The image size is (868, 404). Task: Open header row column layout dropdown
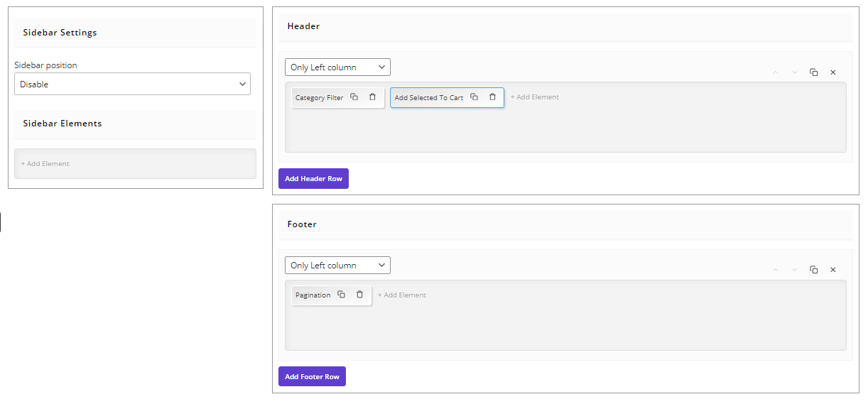(337, 67)
